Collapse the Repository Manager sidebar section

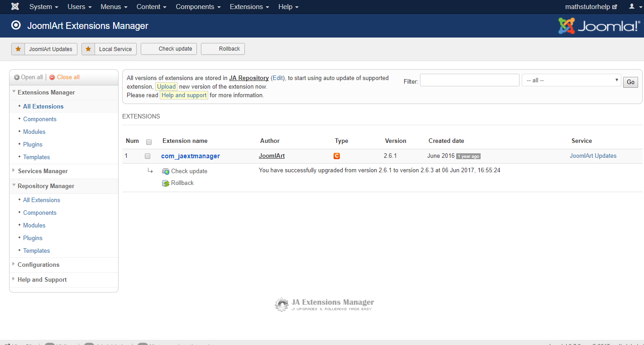46,186
